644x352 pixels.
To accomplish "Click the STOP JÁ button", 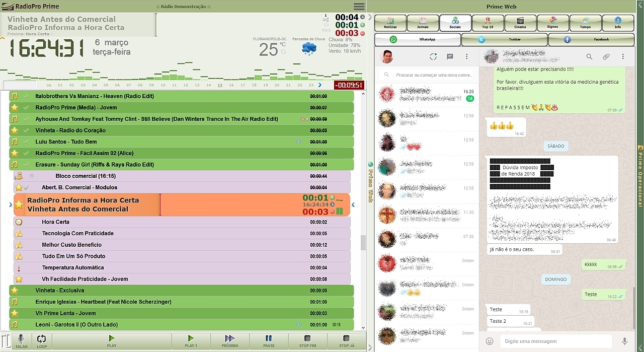I will click(346, 341).
